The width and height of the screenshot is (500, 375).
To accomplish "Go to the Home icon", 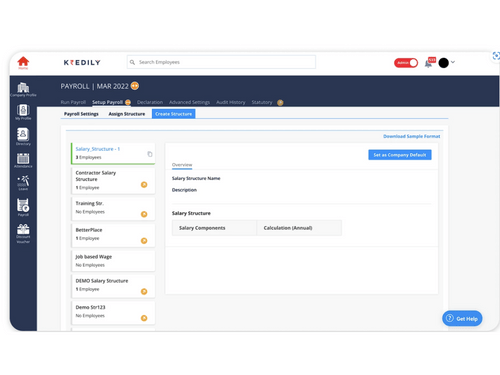I will point(23,62).
